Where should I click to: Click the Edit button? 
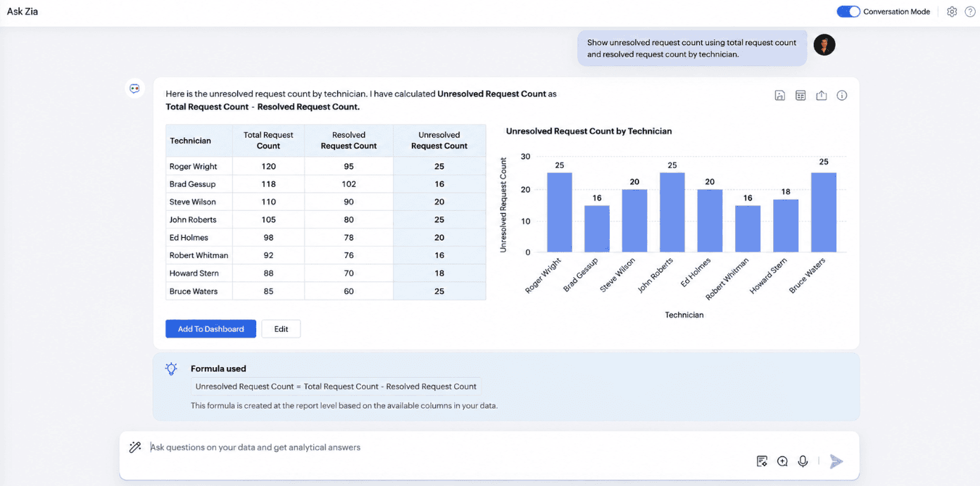point(281,328)
